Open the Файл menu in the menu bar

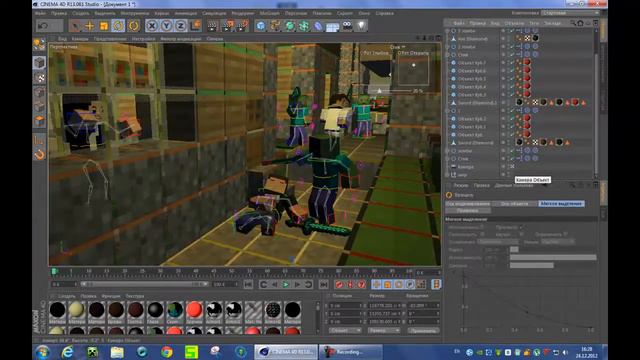pyautogui.click(x=40, y=13)
